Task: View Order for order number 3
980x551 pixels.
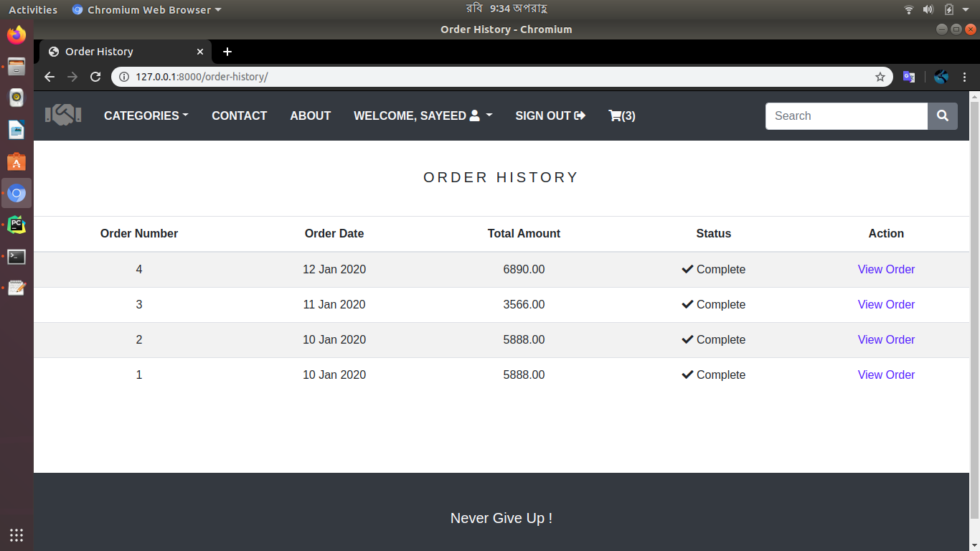Action: tap(886, 305)
